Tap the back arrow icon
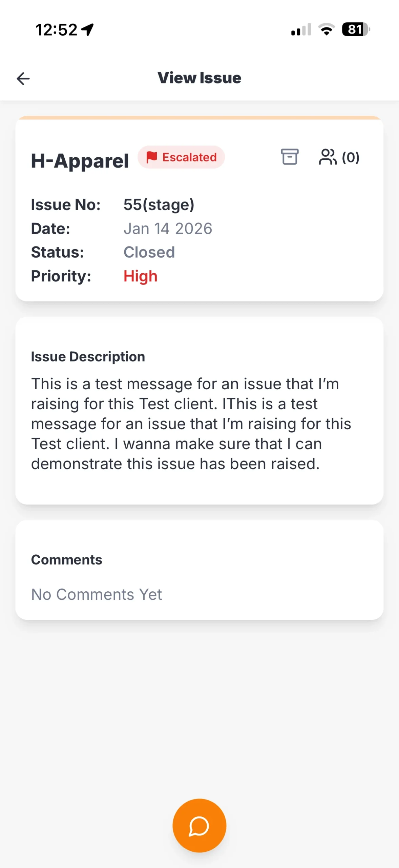This screenshot has height=868, width=399. pyautogui.click(x=23, y=78)
